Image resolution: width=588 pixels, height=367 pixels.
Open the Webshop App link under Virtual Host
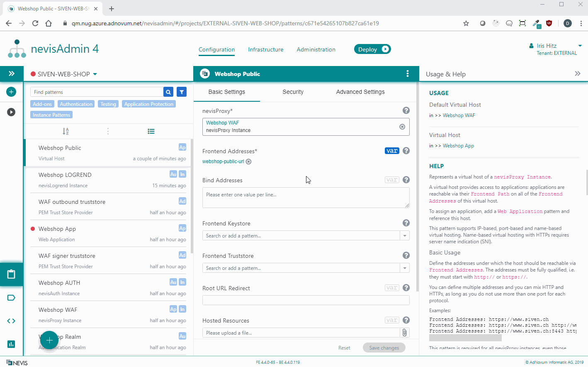458,146
